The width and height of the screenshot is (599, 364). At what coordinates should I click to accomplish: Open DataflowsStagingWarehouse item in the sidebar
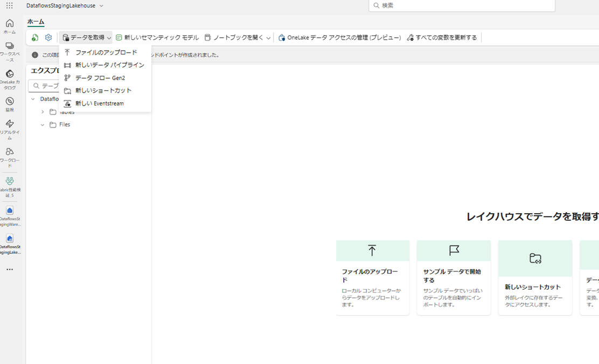[x=10, y=216]
